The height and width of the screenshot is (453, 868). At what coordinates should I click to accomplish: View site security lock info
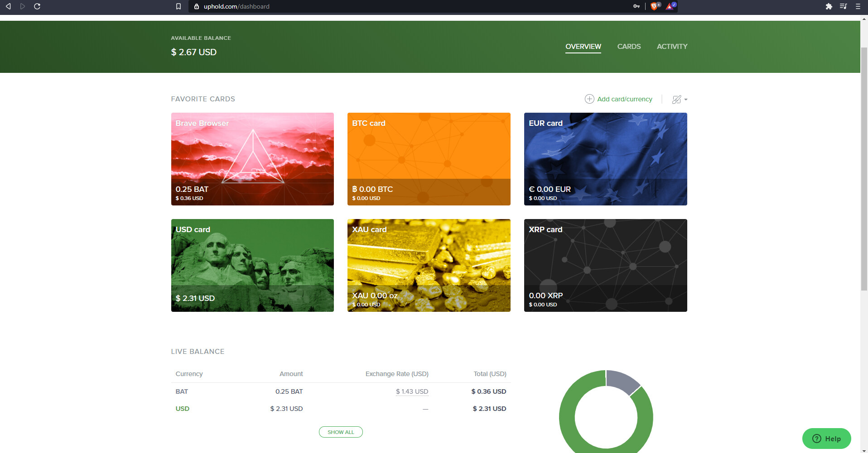[197, 6]
